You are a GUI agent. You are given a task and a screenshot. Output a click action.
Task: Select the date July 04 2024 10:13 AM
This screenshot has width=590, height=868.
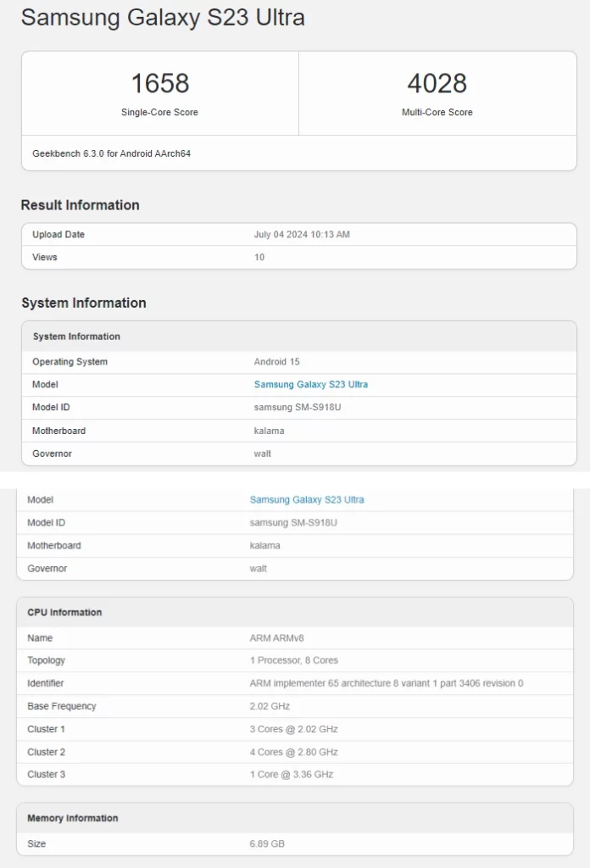(302, 234)
